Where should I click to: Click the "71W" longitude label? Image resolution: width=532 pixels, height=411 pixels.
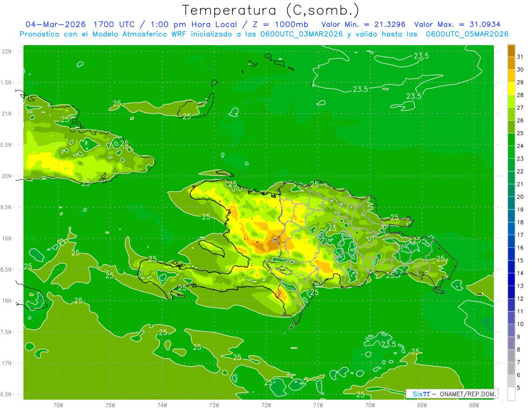(318, 405)
